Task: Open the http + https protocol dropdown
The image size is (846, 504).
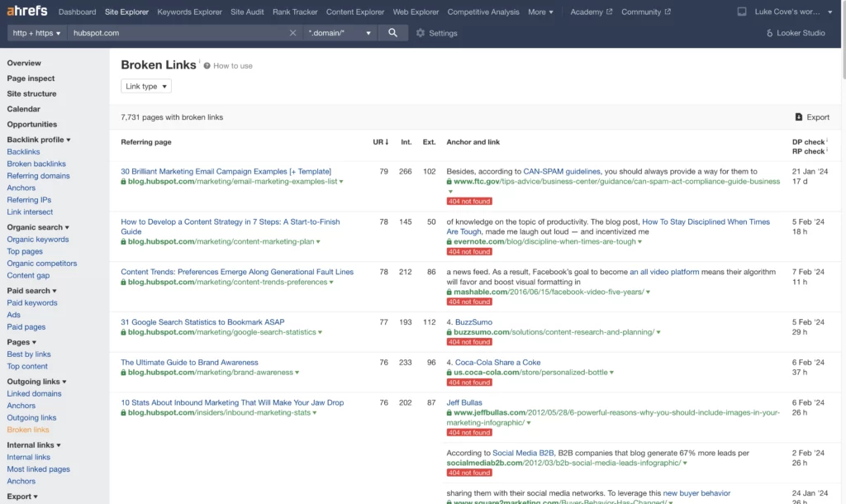Action: point(36,33)
